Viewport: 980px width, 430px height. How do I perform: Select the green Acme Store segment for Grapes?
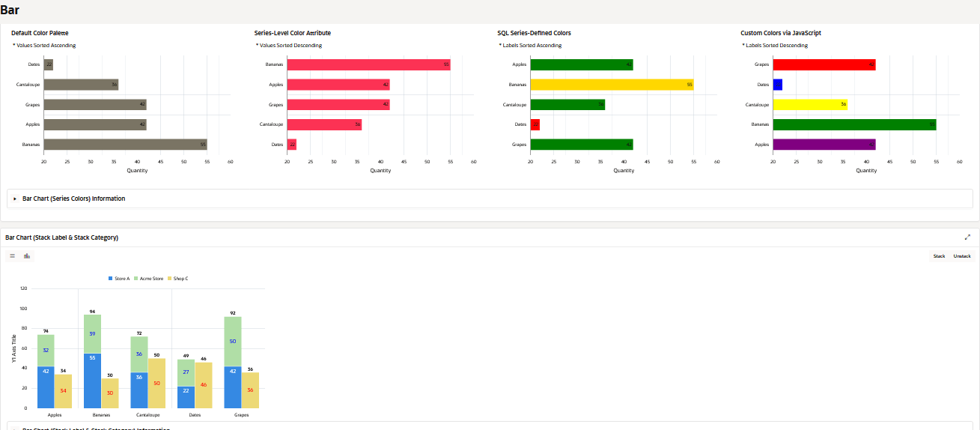[x=232, y=342]
